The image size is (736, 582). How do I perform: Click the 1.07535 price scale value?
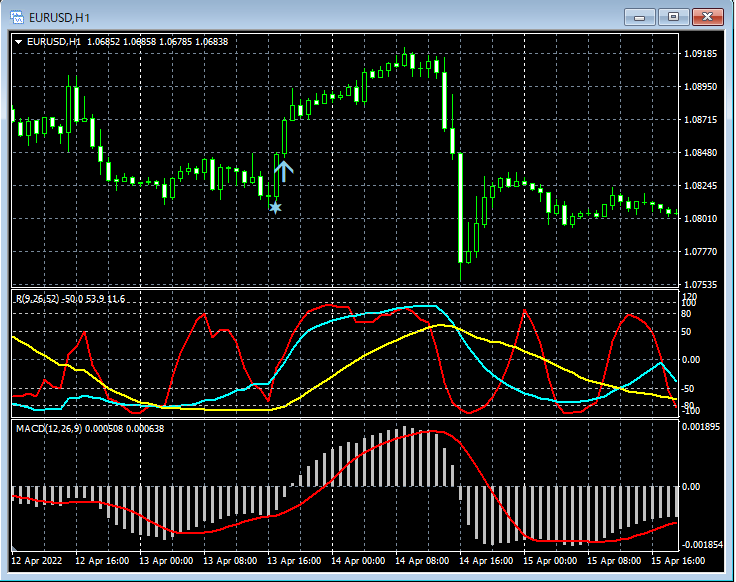click(x=700, y=284)
